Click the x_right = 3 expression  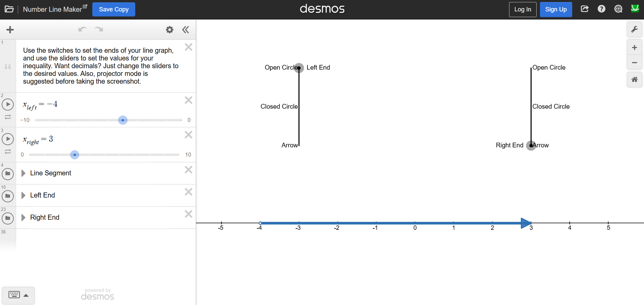point(38,140)
